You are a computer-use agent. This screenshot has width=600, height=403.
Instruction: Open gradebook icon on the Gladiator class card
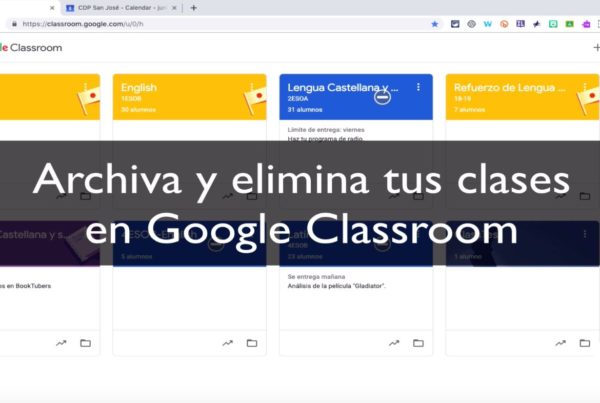click(394, 343)
